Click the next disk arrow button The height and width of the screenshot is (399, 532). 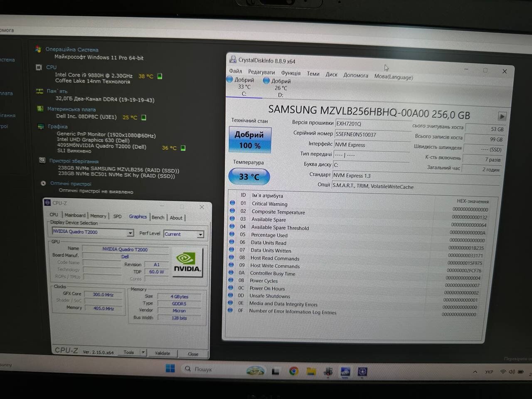click(x=502, y=116)
